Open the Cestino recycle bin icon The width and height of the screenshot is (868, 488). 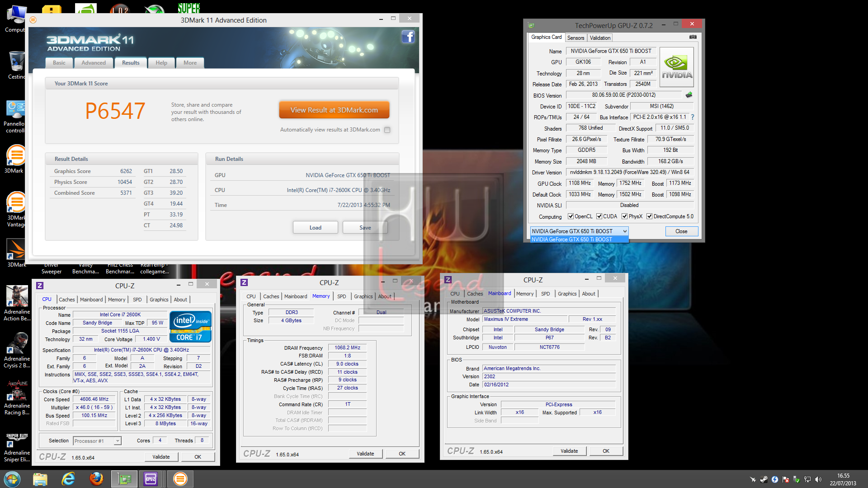pyautogui.click(x=16, y=66)
